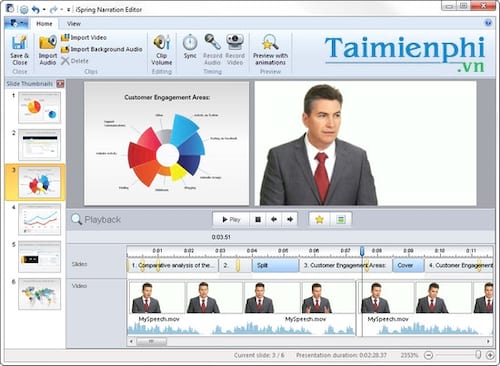Image resolution: width=500 pixels, height=366 pixels.
Task: Click the zoom slider handle in status bar
Action: click(478, 355)
